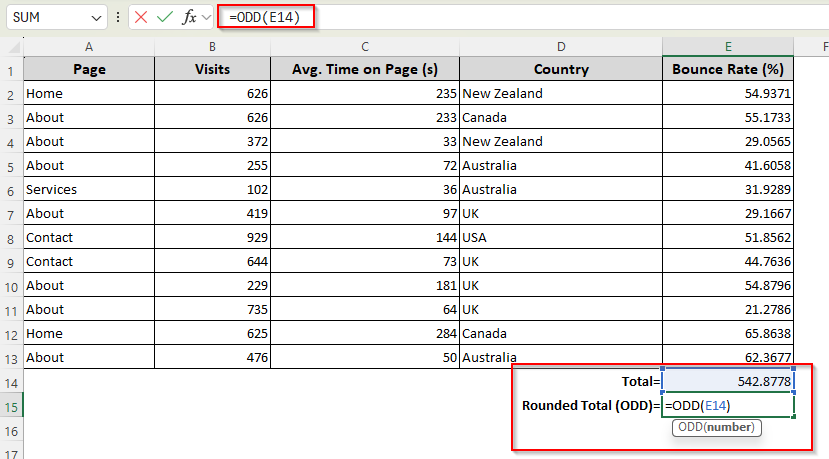
Task: Select the entire sheet with corner triangle
Action: pos(14,48)
